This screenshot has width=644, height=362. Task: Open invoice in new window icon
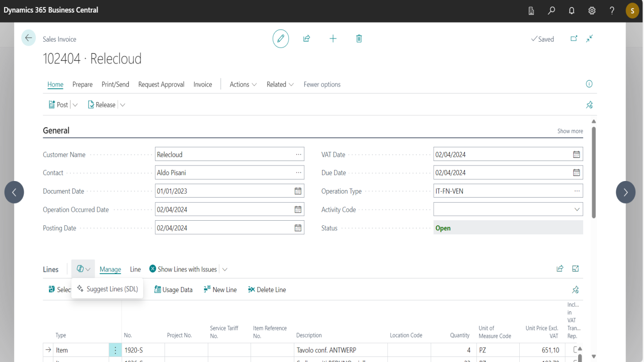click(x=574, y=39)
